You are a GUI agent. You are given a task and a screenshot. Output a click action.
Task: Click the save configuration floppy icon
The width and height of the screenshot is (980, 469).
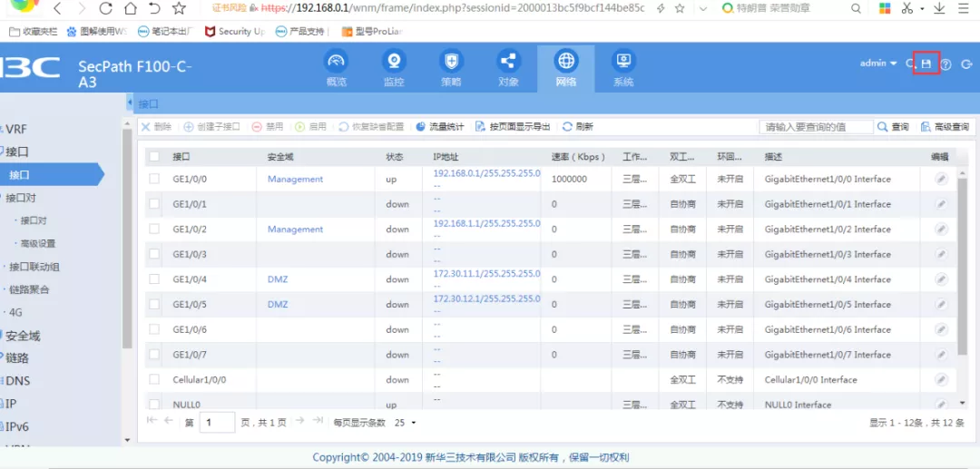pos(926,64)
